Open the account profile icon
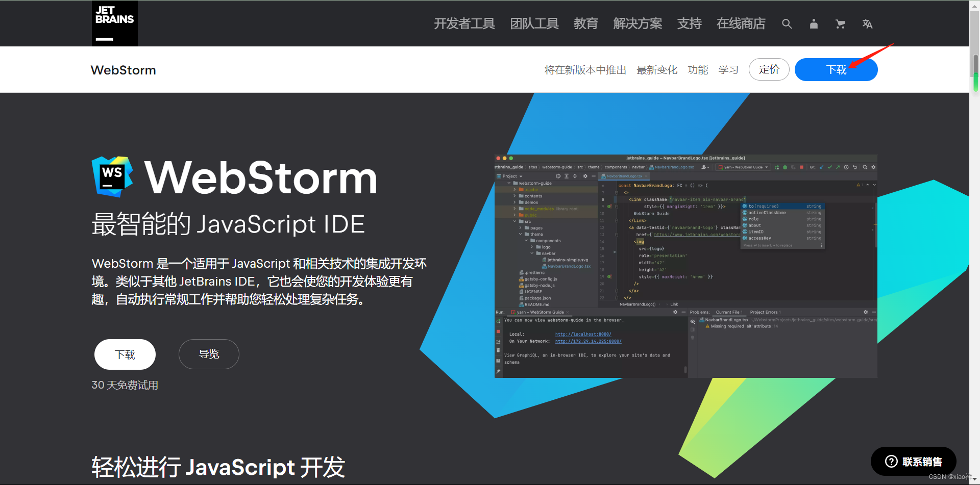The height and width of the screenshot is (485, 980). point(814,24)
